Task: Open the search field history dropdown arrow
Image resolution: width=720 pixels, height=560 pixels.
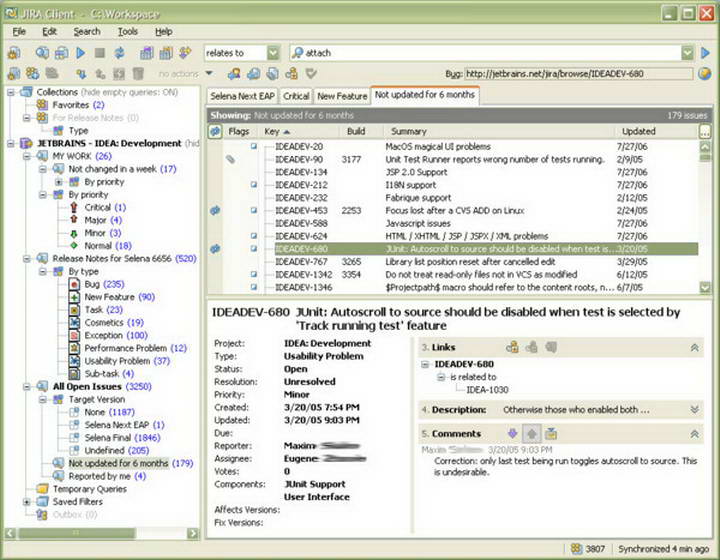Action: click(687, 53)
